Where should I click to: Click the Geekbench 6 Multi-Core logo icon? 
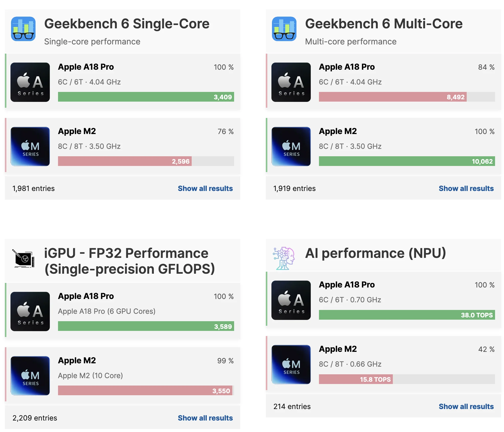(x=284, y=29)
